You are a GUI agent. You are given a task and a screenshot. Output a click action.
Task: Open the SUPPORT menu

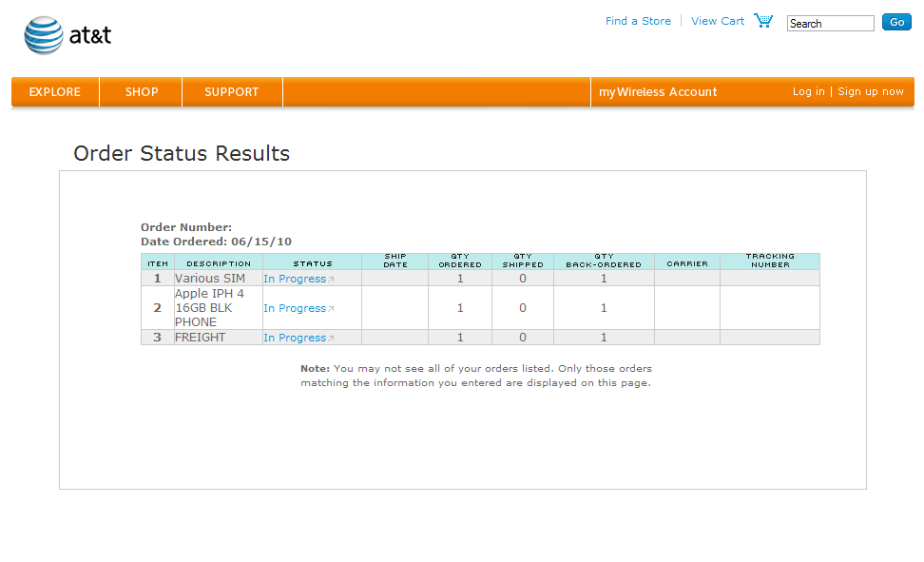point(232,92)
